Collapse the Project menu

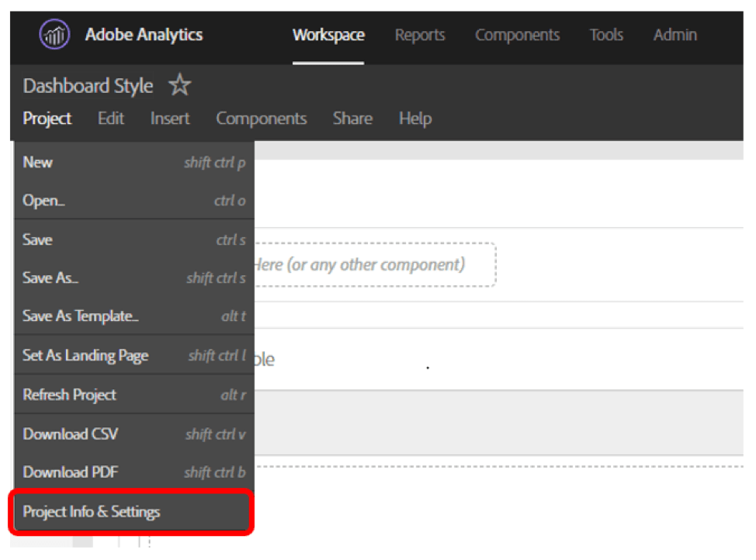tap(47, 119)
